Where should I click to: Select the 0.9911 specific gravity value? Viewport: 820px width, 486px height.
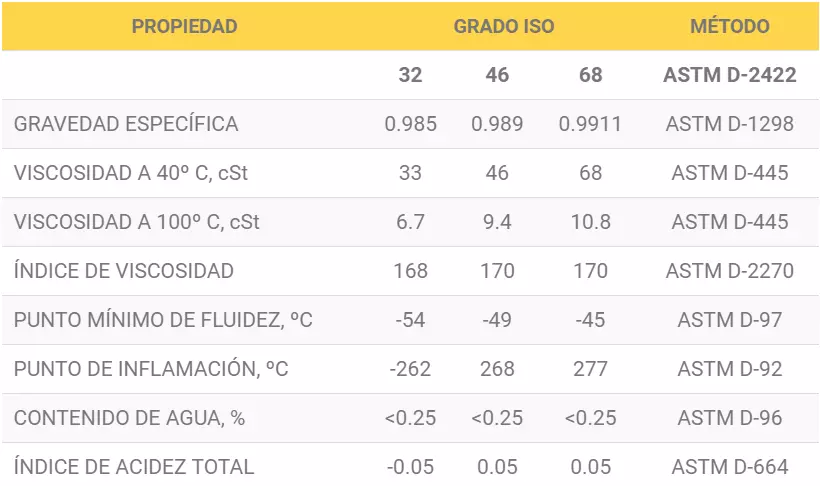[x=590, y=124]
